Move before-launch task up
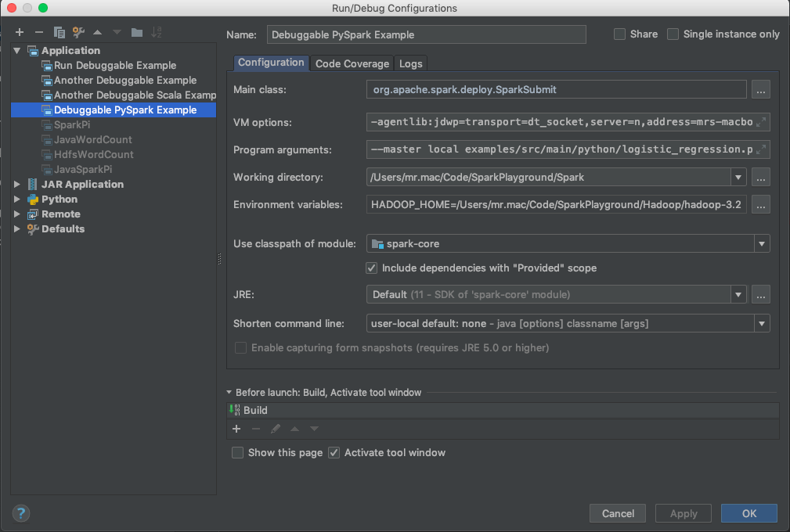Image resolution: width=790 pixels, height=532 pixels. coord(294,429)
